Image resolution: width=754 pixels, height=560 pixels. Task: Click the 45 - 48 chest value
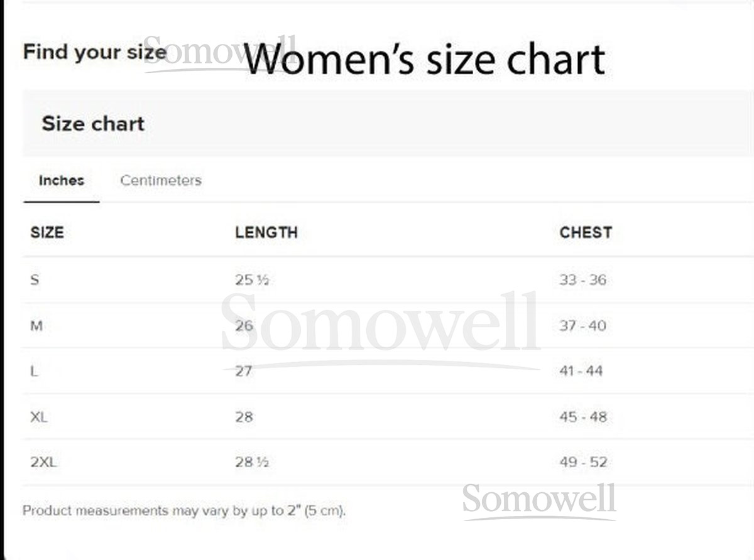[583, 417]
